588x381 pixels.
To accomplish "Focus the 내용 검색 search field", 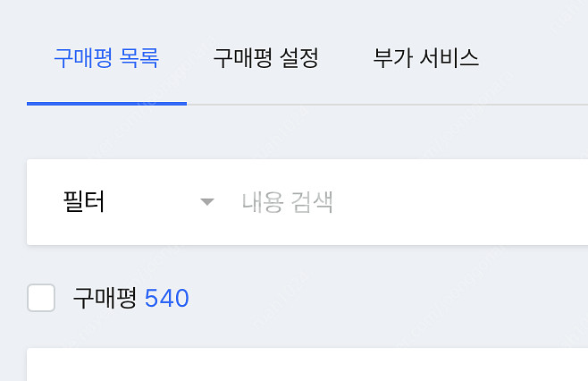I will click(402, 202).
